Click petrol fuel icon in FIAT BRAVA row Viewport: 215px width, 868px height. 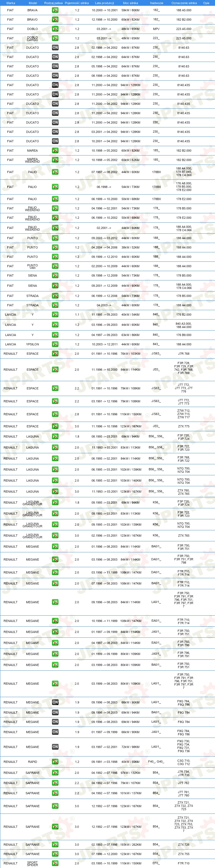[x=55, y=10]
